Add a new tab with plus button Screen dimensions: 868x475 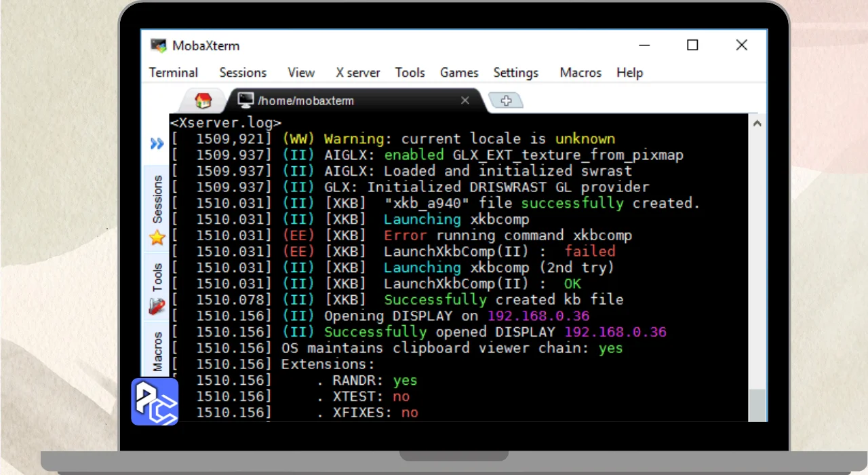click(x=506, y=100)
